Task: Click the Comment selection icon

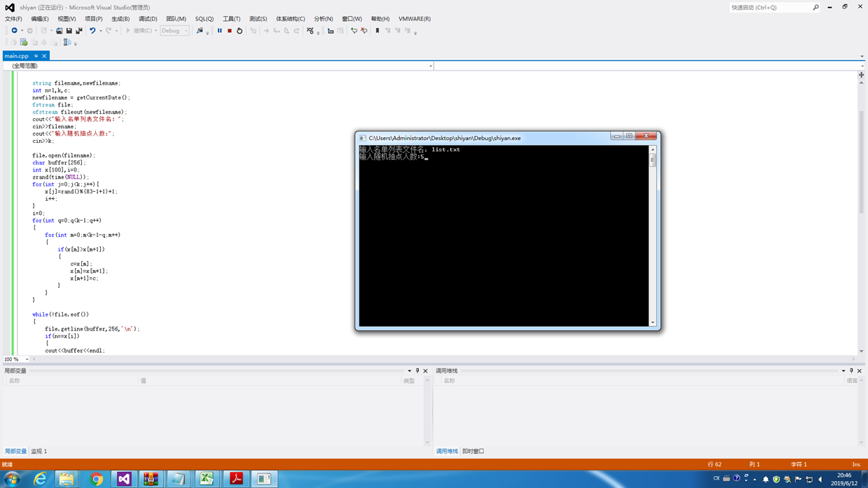Action: (354, 31)
